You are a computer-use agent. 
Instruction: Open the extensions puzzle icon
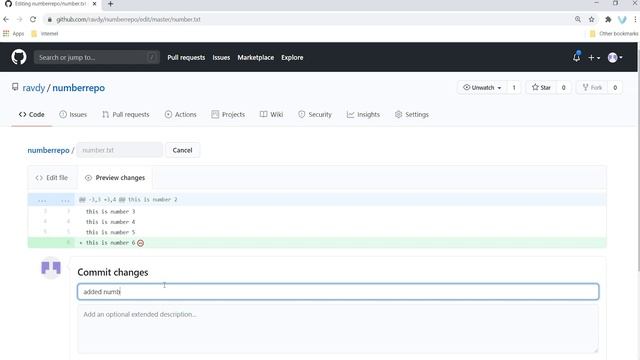point(608,19)
